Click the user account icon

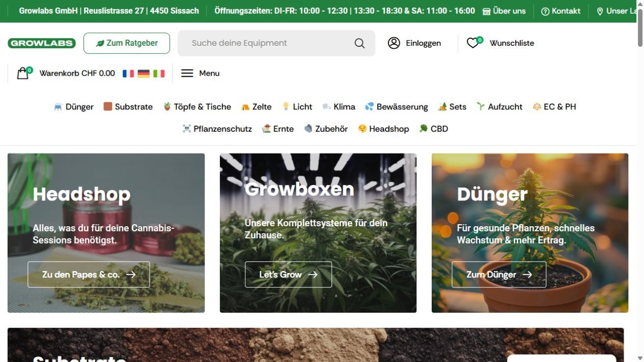[x=394, y=43]
